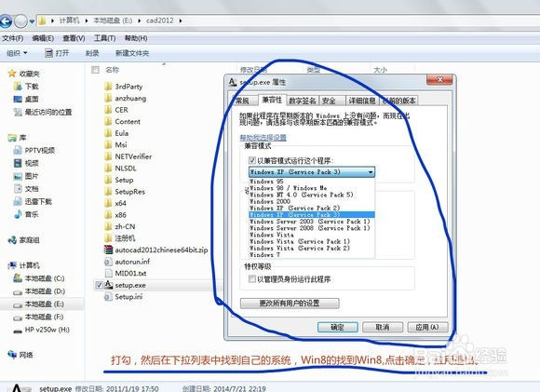
Task: Open the 工具(T) menu
Action: [x=104, y=38]
